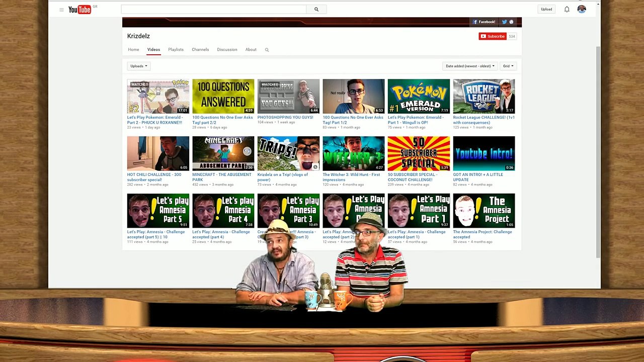Viewport: 644px width, 362px height.
Task: Open the Let's play Amnesia Part 4 thumbnail
Action: coord(223,211)
